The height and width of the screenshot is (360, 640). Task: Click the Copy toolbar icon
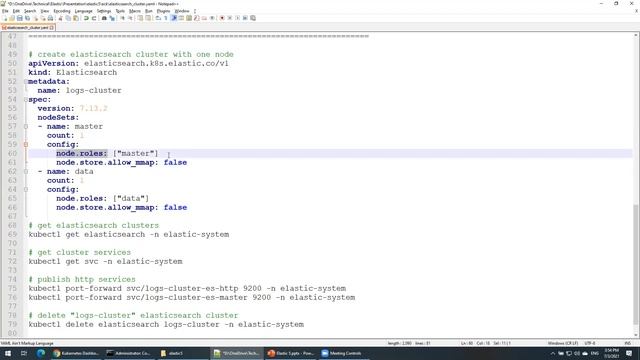(68, 18)
